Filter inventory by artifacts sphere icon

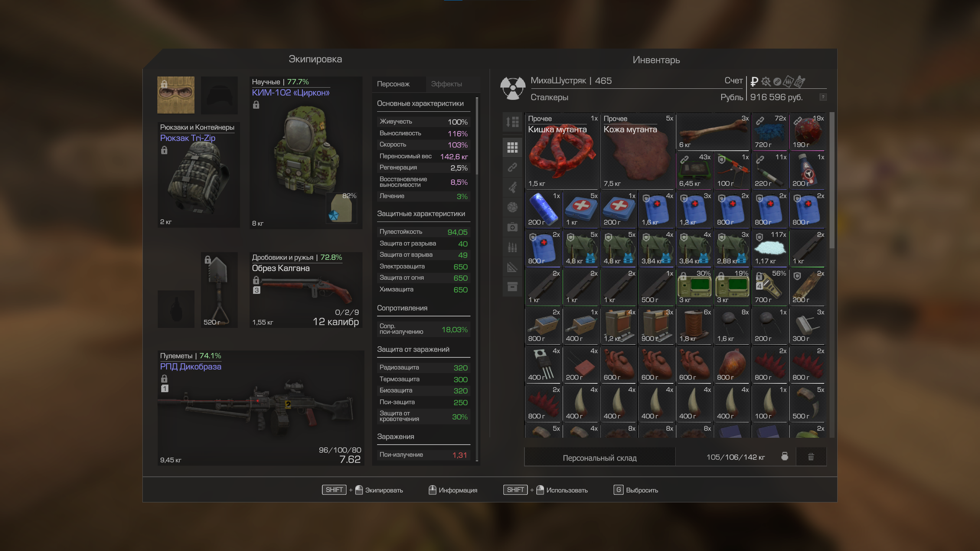pos(512,207)
